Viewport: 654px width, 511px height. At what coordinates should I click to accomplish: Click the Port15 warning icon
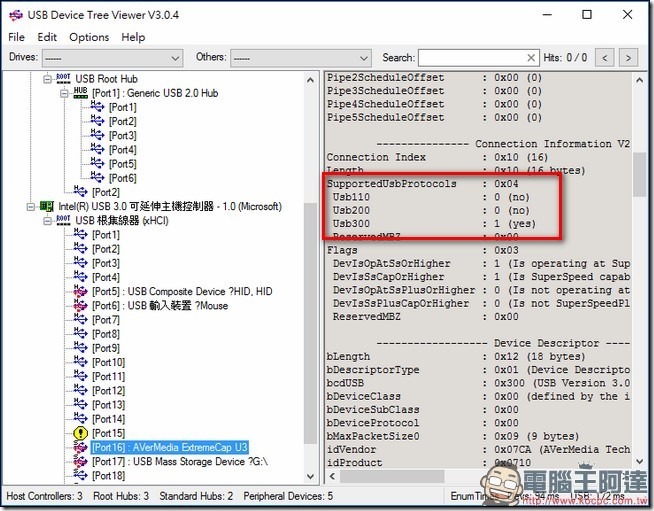click(80, 433)
